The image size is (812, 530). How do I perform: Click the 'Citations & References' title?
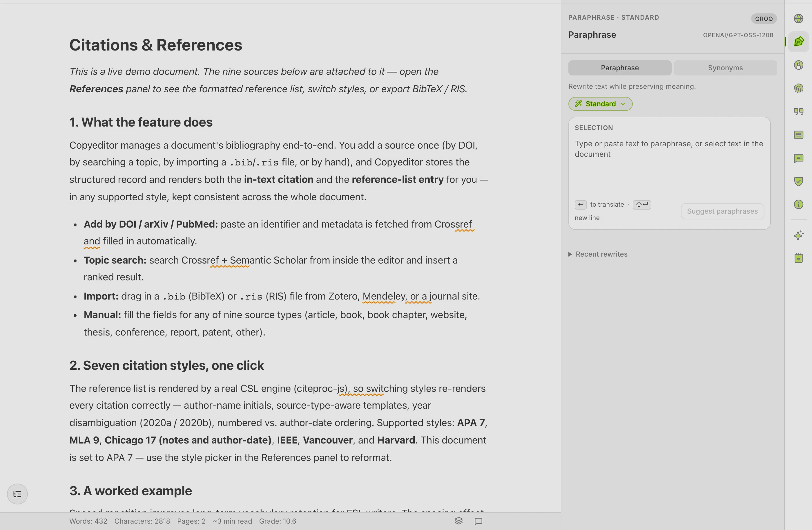155,45
